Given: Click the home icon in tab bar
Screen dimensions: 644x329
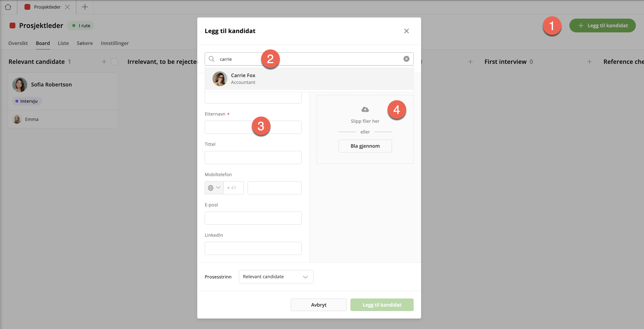Looking at the screenshot, I should click(8, 7).
